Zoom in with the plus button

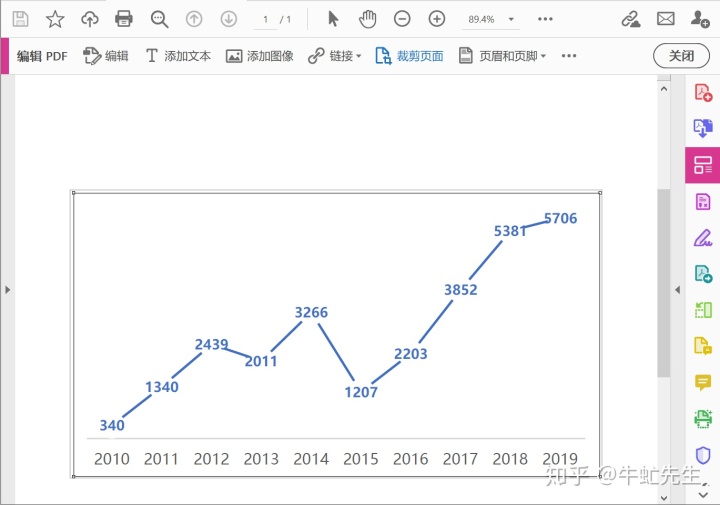click(x=437, y=19)
